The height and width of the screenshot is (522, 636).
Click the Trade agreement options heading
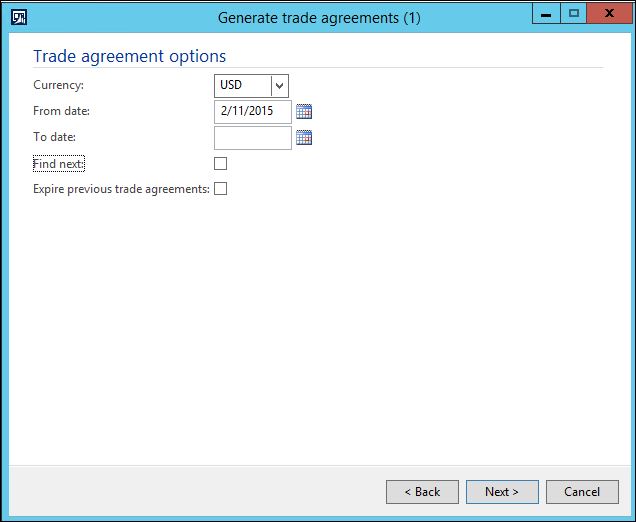pyautogui.click(x=130, y=56)
